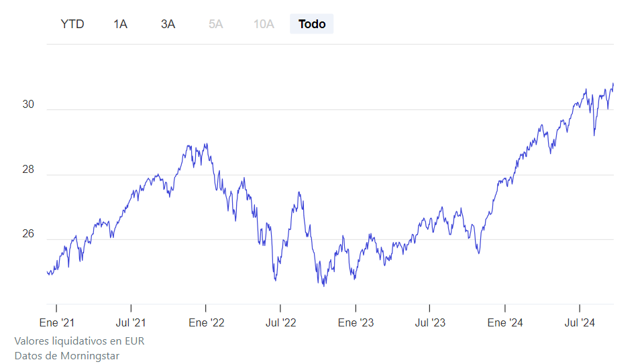Click the Jul '24 axis marker
Viewport: 644px width, 364px height.
point(580,322)
